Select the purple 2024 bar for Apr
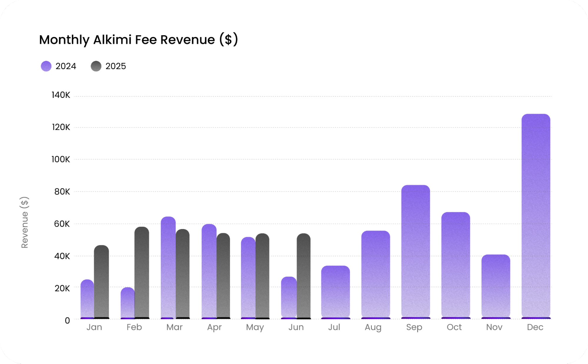 (x=209, y=271)
